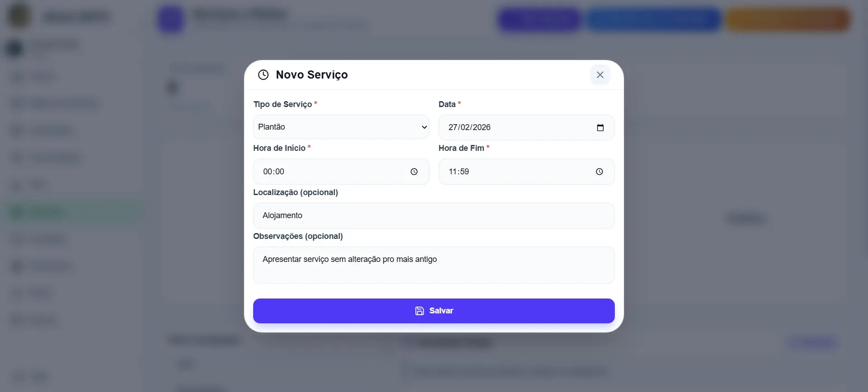Click the clock icon in Hora de Início
Viewport: 868px width, 392px height.
click(x=414, y=172)
